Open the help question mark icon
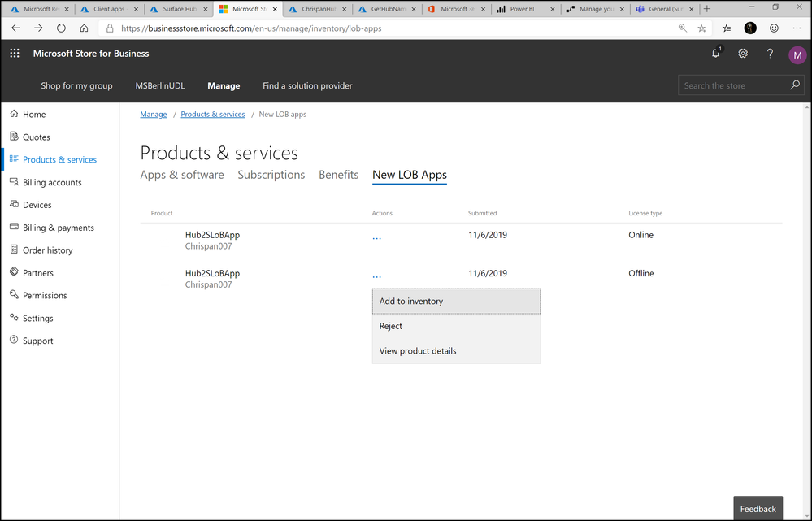 (x=770, y=54)
